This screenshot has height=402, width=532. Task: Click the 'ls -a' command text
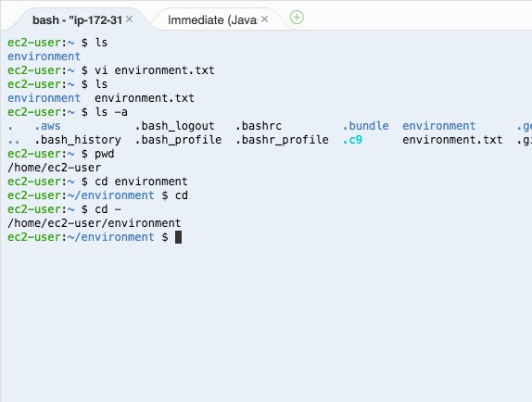point(111,112)
